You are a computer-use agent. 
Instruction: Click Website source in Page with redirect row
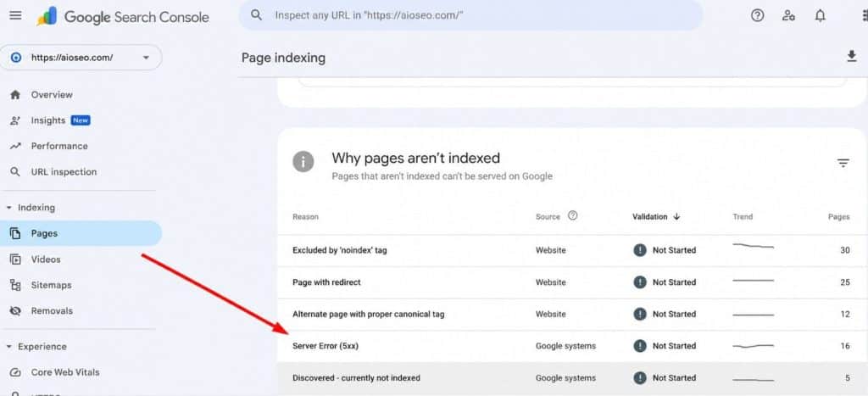551,282
